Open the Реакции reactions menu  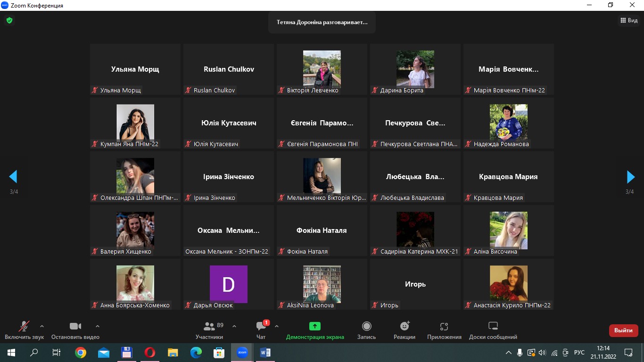405,330
